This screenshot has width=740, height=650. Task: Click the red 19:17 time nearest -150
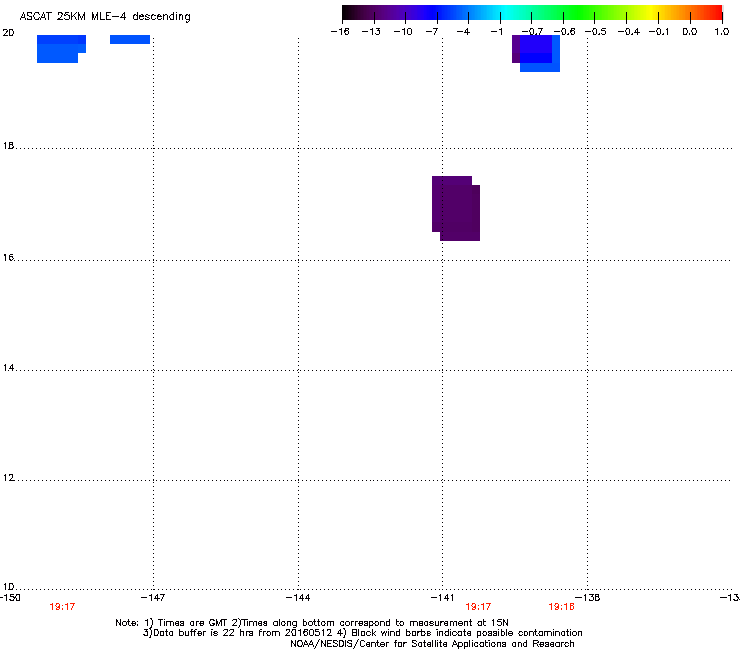coord(62,607)
